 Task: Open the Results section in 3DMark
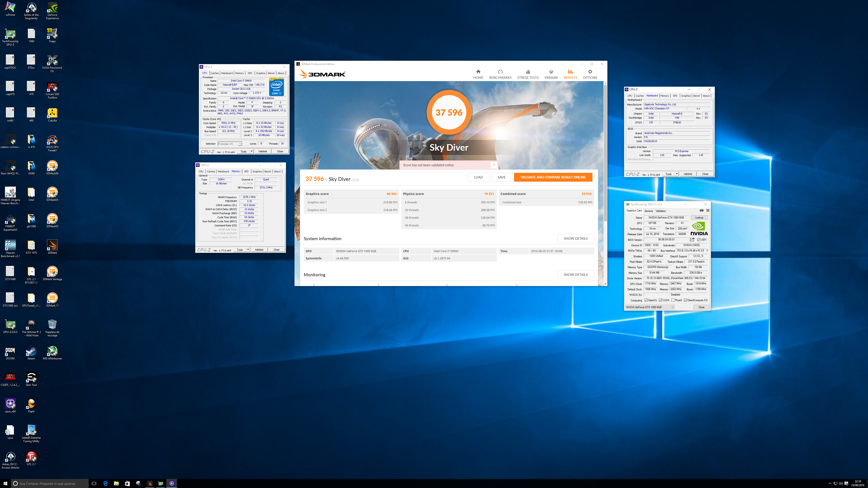pyautogui.click(x=570, y=74)
